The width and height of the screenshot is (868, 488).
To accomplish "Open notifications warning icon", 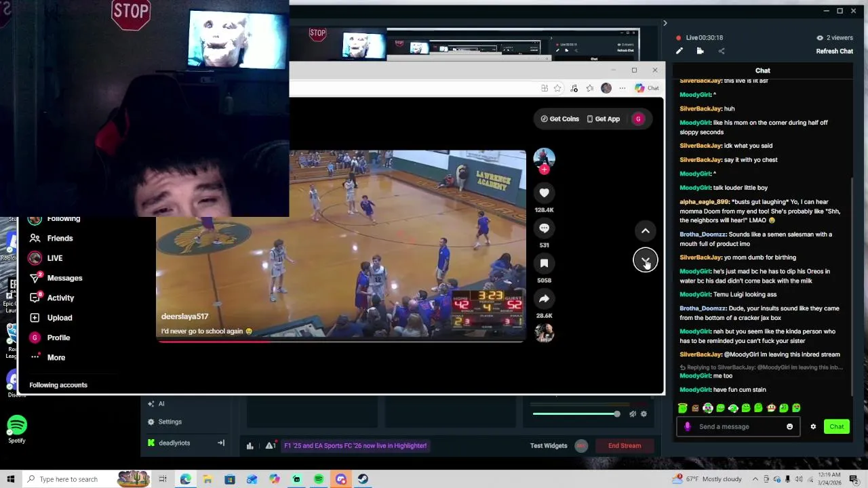I will [x=270, y=446].
